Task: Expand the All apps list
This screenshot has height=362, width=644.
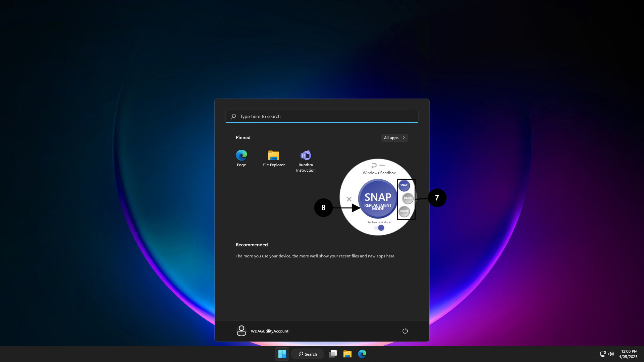Action: pos(394,138)
